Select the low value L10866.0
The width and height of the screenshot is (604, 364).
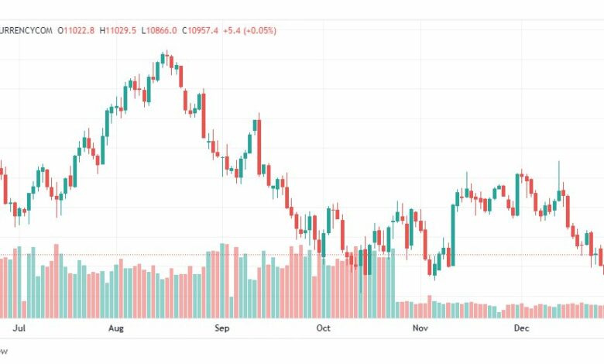tap(159, 30)
